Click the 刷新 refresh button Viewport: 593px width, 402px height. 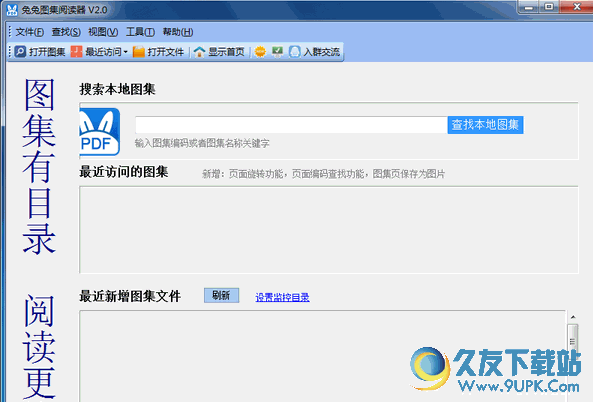point(221,295)
